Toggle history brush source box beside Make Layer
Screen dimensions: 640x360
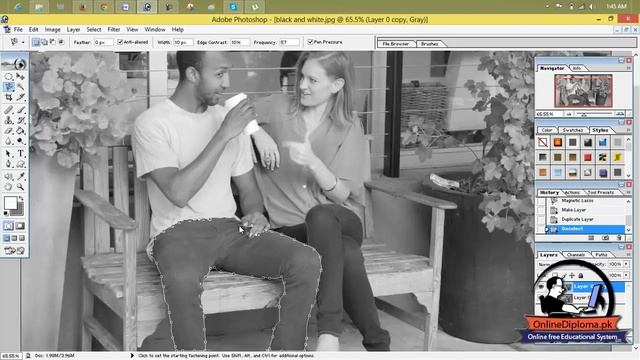541,210
